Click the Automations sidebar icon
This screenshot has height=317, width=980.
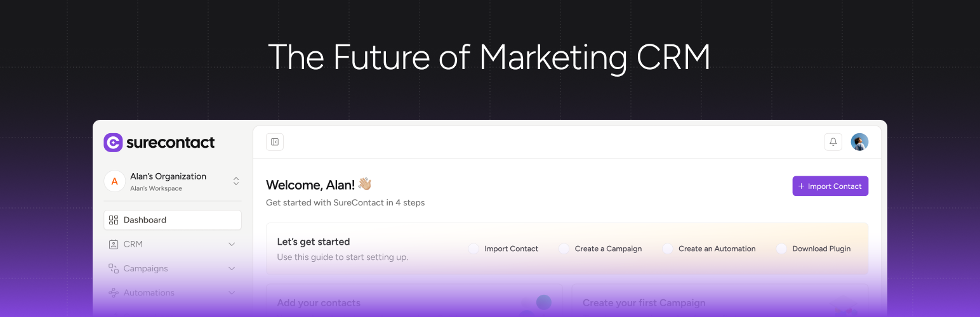[114, 293]
